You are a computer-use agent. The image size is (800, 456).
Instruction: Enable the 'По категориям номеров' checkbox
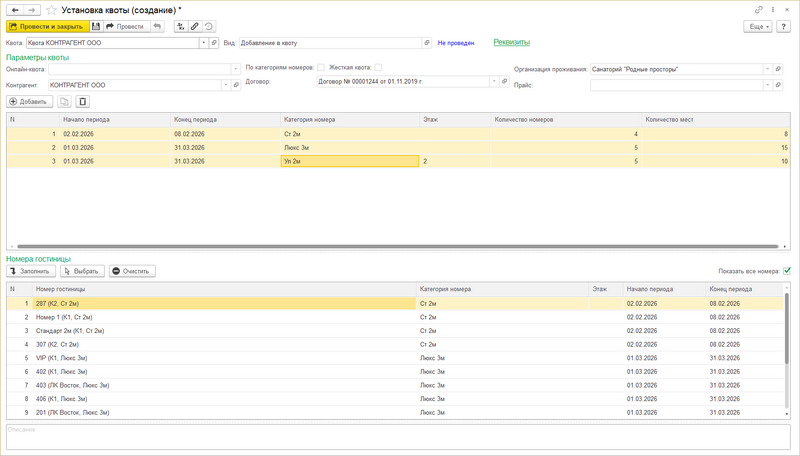tap(320, 68)
